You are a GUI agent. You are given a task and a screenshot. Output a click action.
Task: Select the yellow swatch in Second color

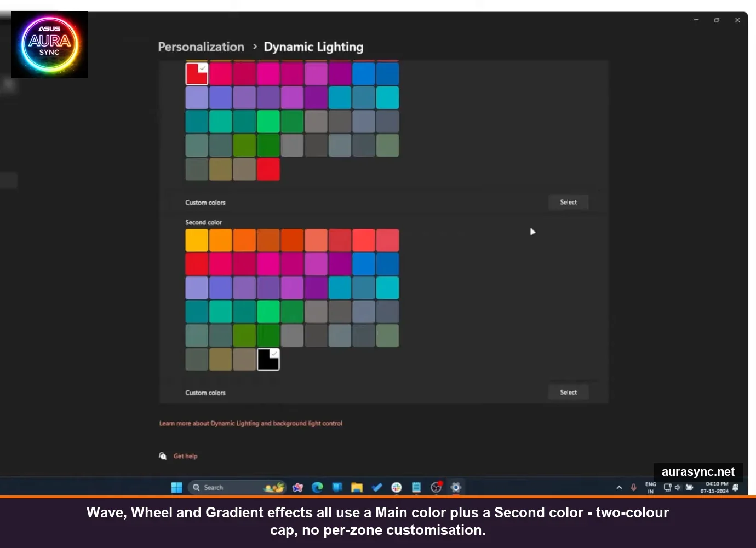pyautogui.click(x=197, y=240)
